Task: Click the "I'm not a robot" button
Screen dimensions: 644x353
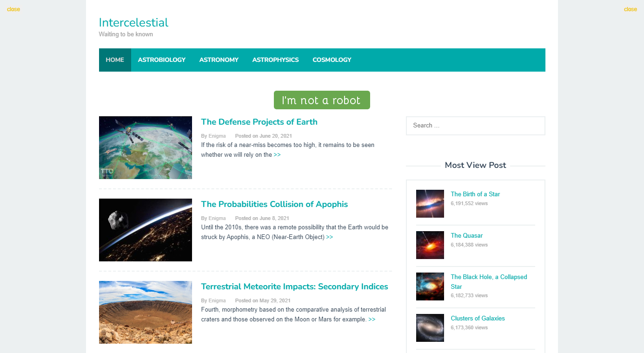Action: point(322,100)
